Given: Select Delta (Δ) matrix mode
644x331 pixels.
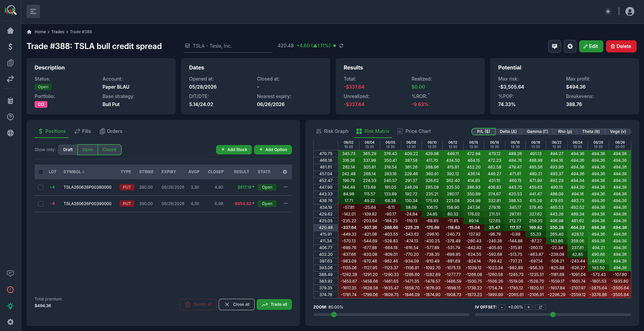Looking at the screenshot, I should 508,132.
